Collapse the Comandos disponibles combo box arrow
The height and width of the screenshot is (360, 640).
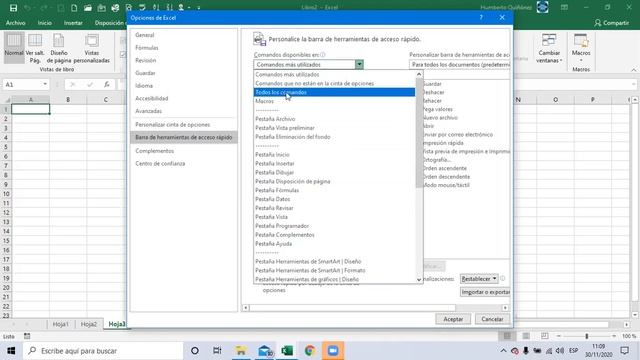[359, 64]
